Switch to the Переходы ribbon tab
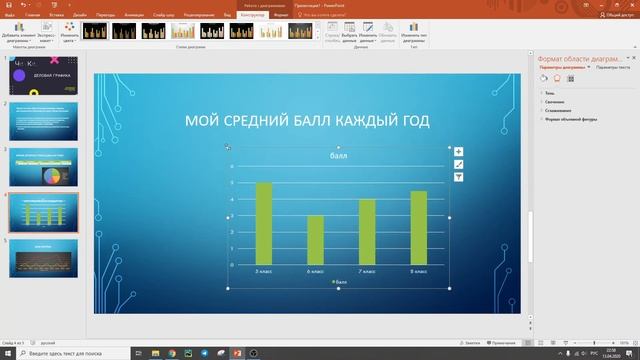Image resolution: width=640 pixels, height=360 pixels. coord(105,15)
